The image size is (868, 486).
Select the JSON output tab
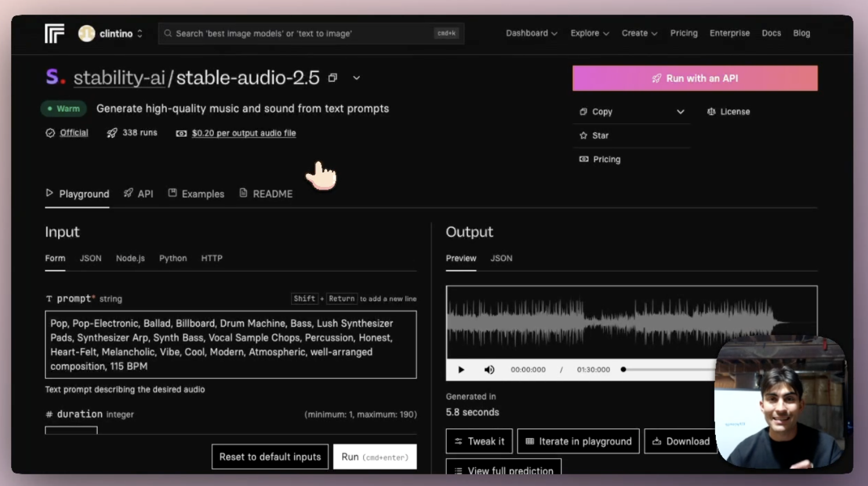[x=501, y=258]
